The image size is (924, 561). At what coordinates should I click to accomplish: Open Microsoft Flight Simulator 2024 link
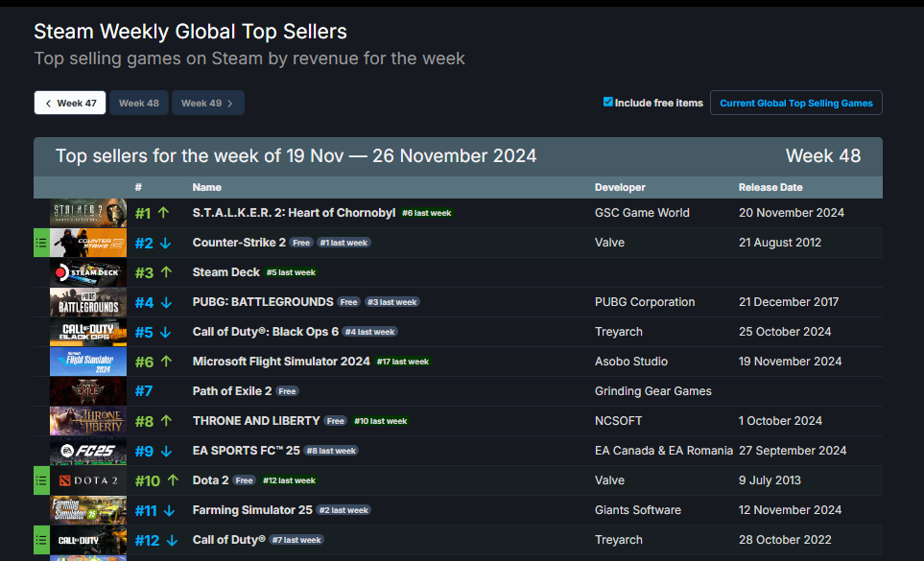tap(281, 362)
